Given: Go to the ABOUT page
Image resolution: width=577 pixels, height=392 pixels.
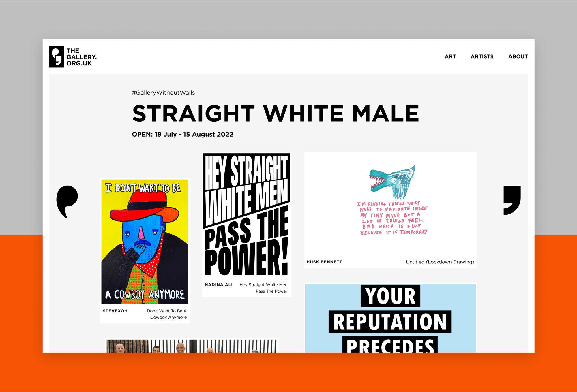Looking at the screenshot, I should click(518, 56).
